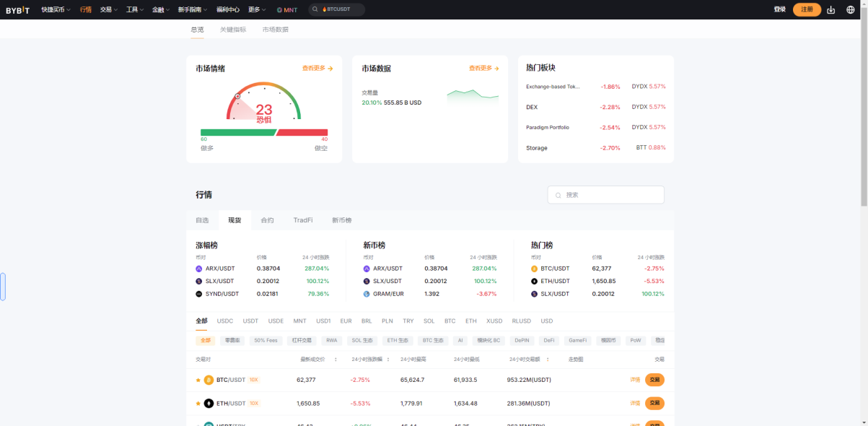868x426 pixels.
Task: Expand the 新手指南 dropdown menu
Action: (192, 10)
